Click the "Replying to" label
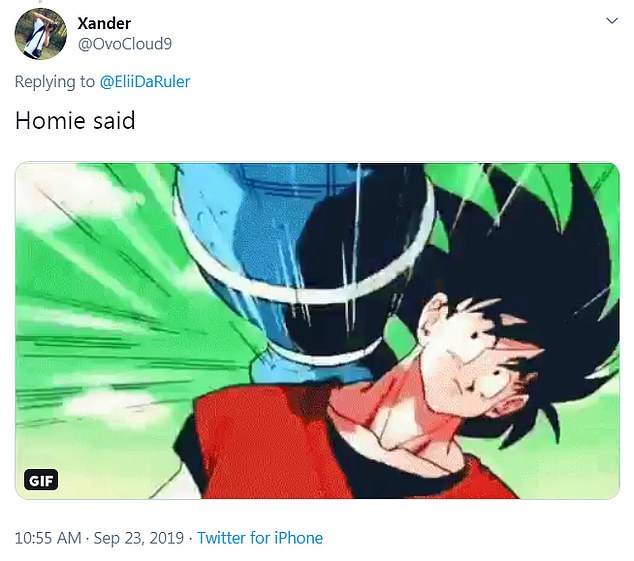 55,82
